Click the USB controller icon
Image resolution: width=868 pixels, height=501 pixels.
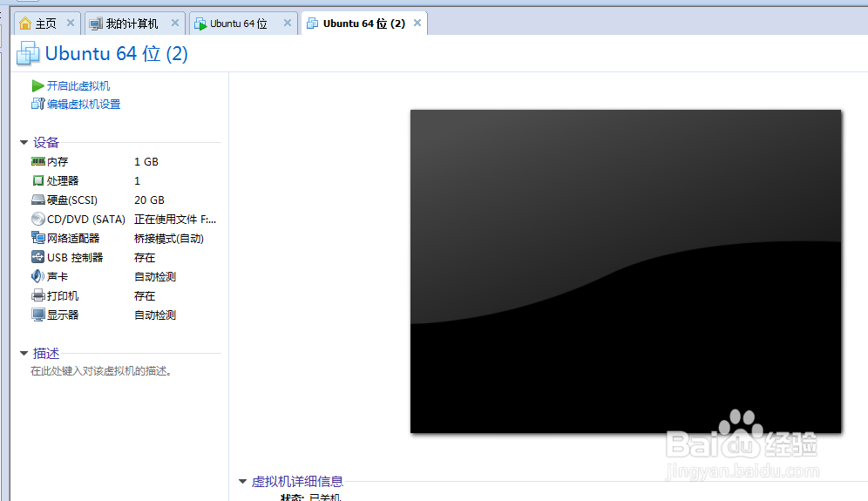37,257
